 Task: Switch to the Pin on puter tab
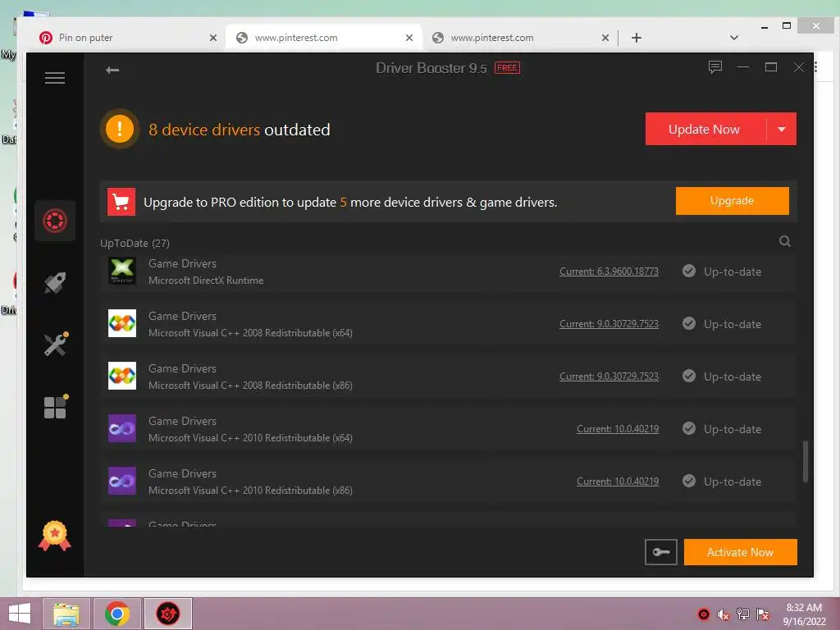pos(127,38)
